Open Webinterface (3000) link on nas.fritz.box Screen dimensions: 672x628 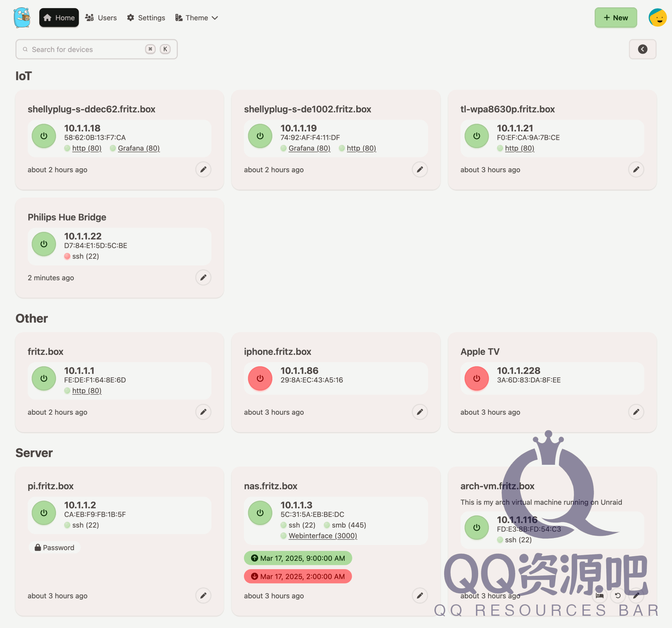coord(323,536)
